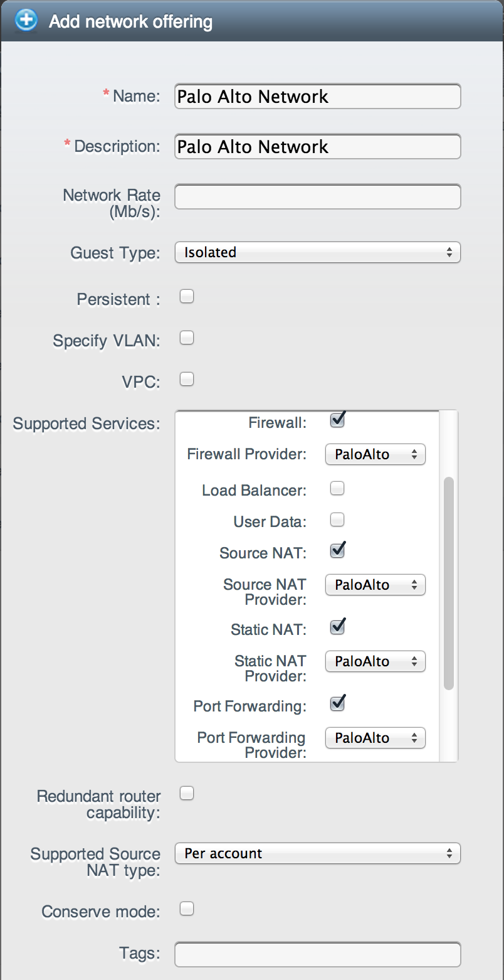Check the VPC checkbox
The image size is (504, 980).
(x=187, y=380)
